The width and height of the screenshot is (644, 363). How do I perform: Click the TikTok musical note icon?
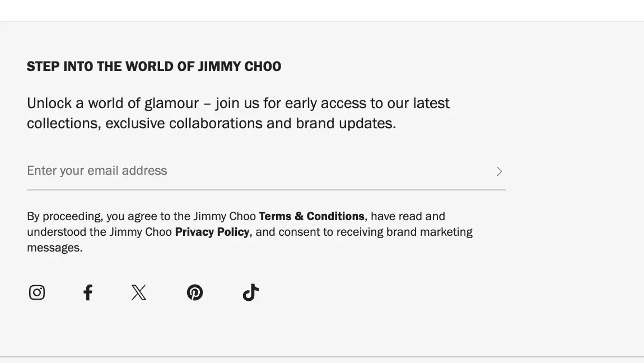[x=250, y=292]
